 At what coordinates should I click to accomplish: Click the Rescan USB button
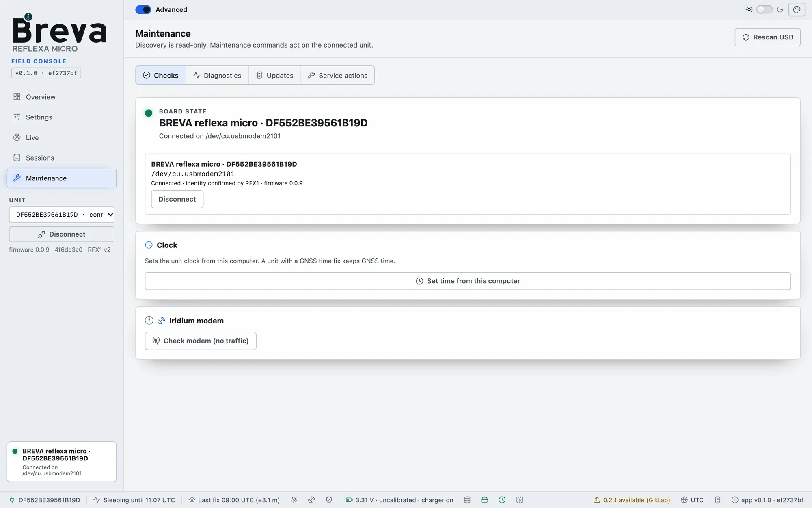click(767, 37)
